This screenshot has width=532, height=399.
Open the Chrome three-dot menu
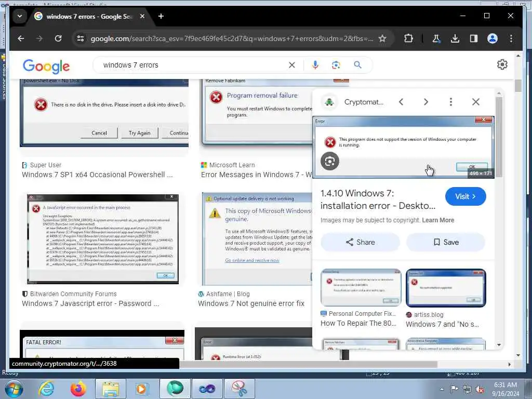click(511, 38)
